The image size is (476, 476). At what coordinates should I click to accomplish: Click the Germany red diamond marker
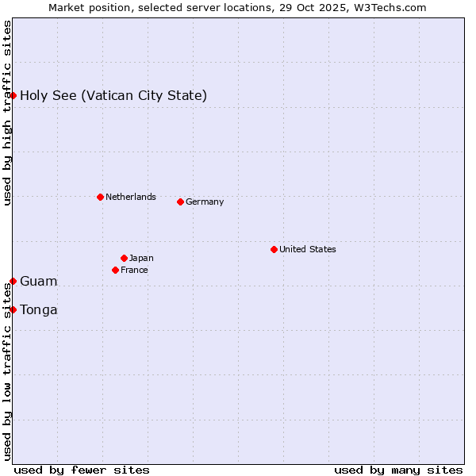[180, 202]
